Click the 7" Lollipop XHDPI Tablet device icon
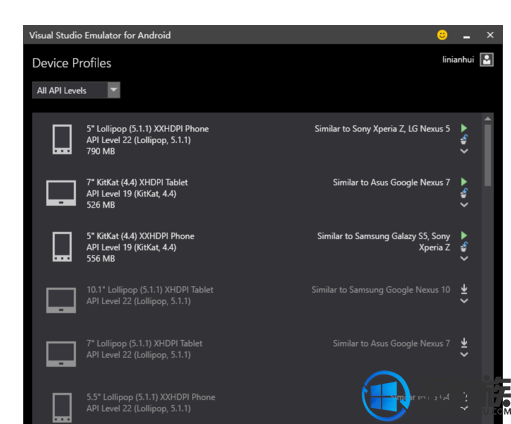 [61, 354]
